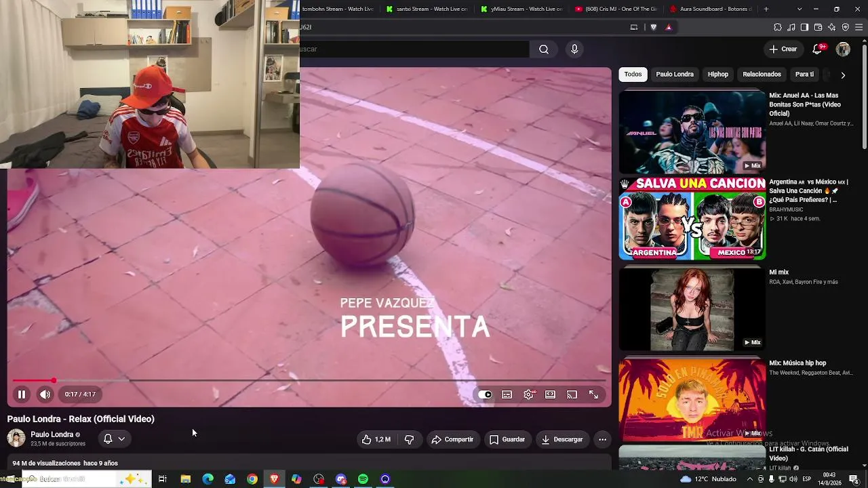Choose the Relacionados filter chip

[762, 75]
